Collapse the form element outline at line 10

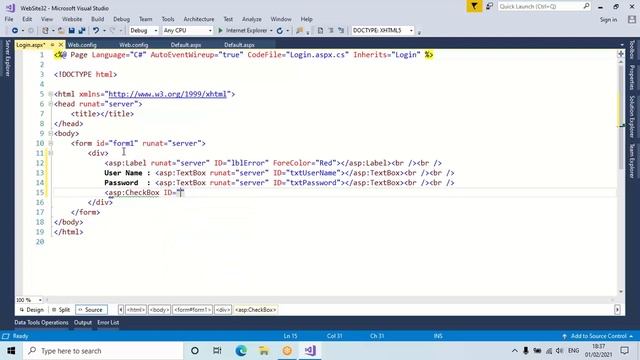(x=51, y=143)
